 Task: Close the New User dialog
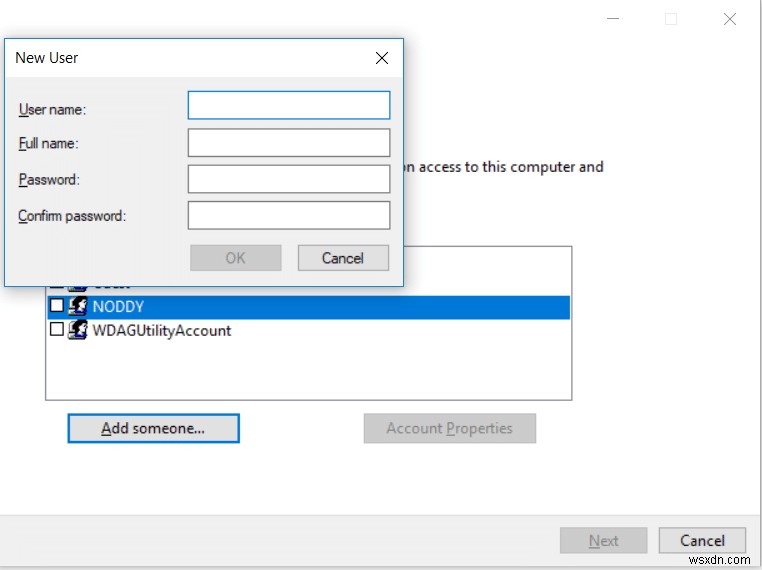coord(382,58)
